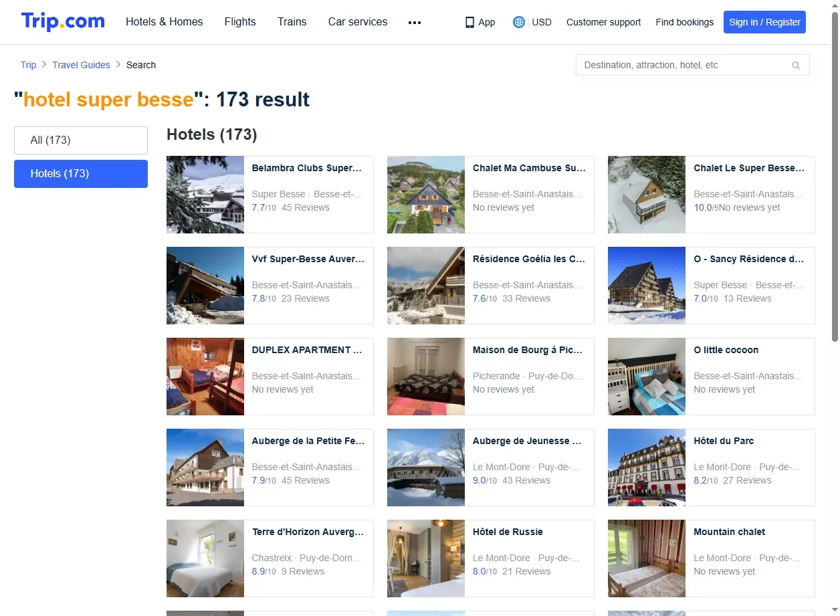
Task: Open O little cocoon photo
Action: (647, 377)
